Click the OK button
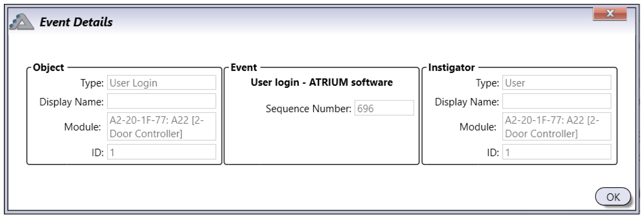 [x=613, y=197]
